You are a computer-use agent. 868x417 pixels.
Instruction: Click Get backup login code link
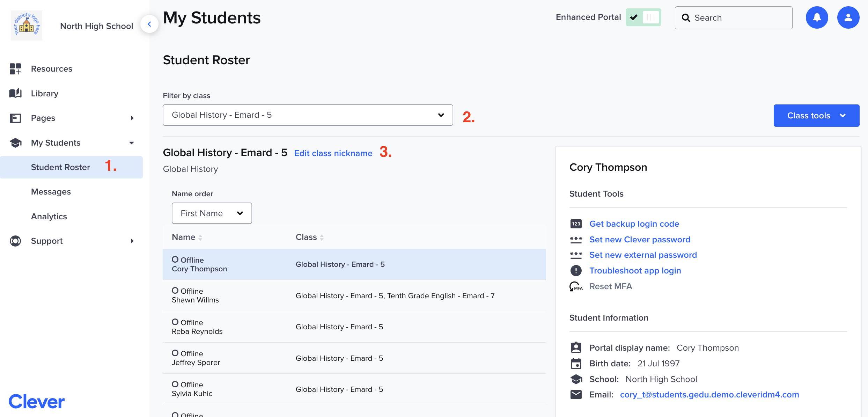click(x=634, y=224)
